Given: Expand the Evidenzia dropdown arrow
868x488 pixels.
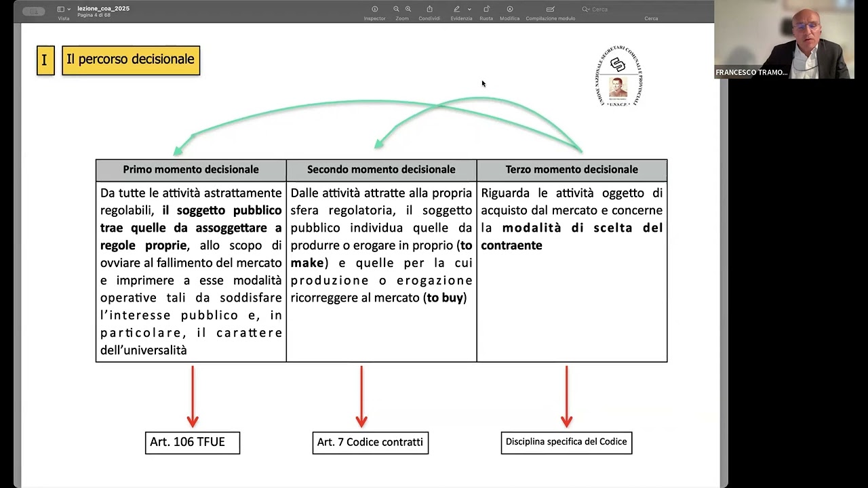Looking at the screenshot, I should click(x=469, y=9).
